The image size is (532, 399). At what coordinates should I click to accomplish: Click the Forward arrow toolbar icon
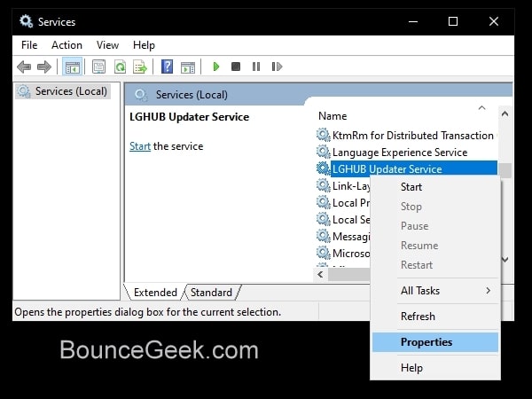click(x=44, y=66)
